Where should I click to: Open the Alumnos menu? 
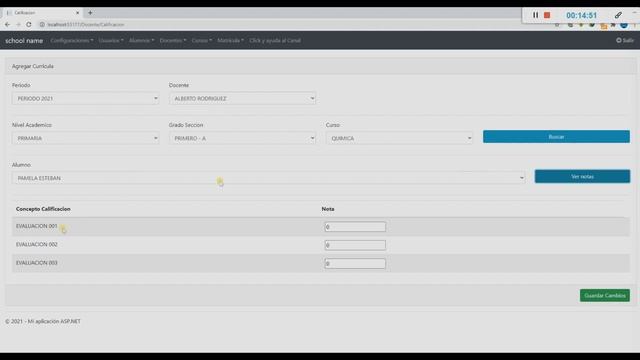pyautogui.click(x=141, y=40)
